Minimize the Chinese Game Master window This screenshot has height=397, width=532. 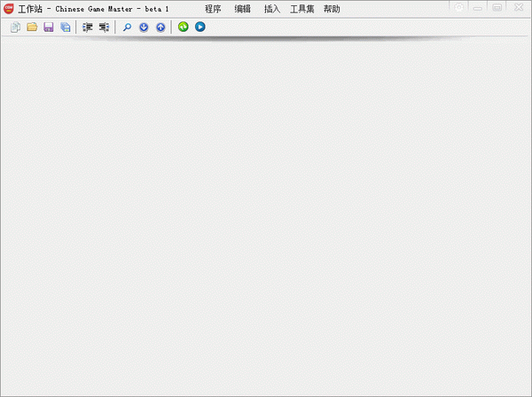point(478,8)
